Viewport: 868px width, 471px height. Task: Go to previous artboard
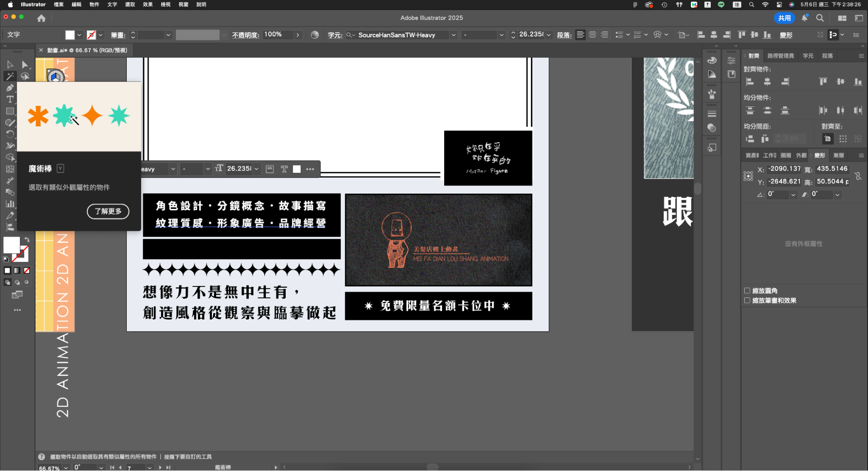pyautogui.click(x=120, y=468)
